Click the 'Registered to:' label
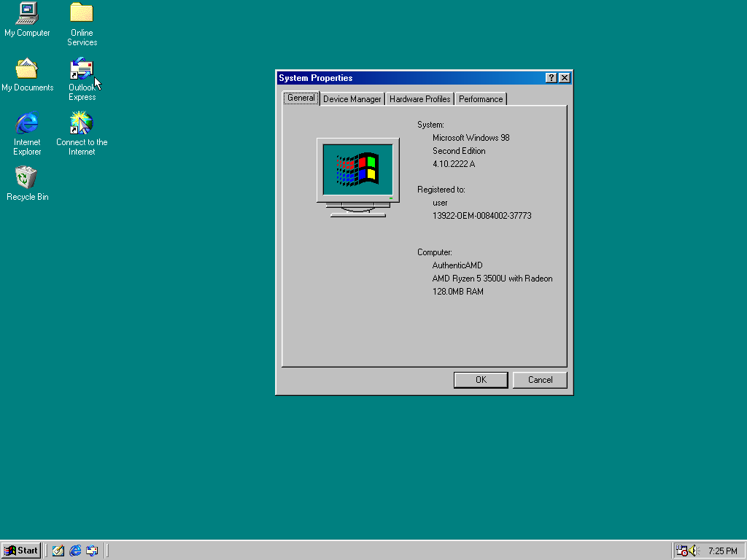747x560 pixels. pos(441,190)
